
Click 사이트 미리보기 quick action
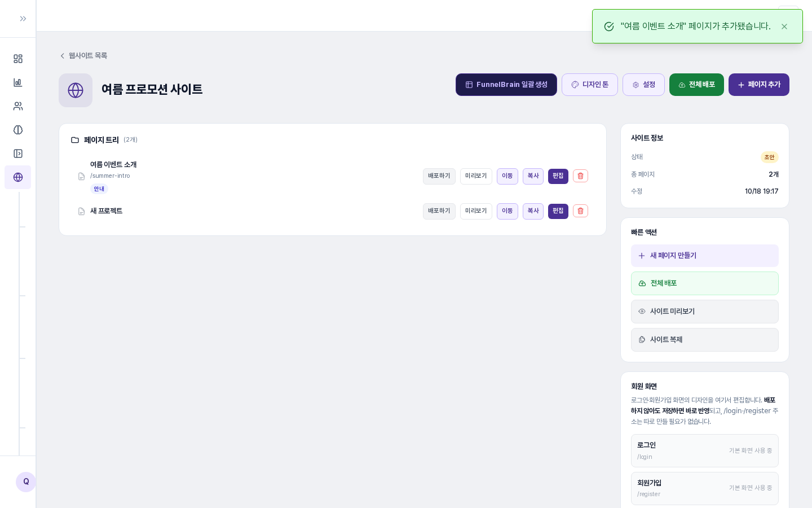[705, 312]
